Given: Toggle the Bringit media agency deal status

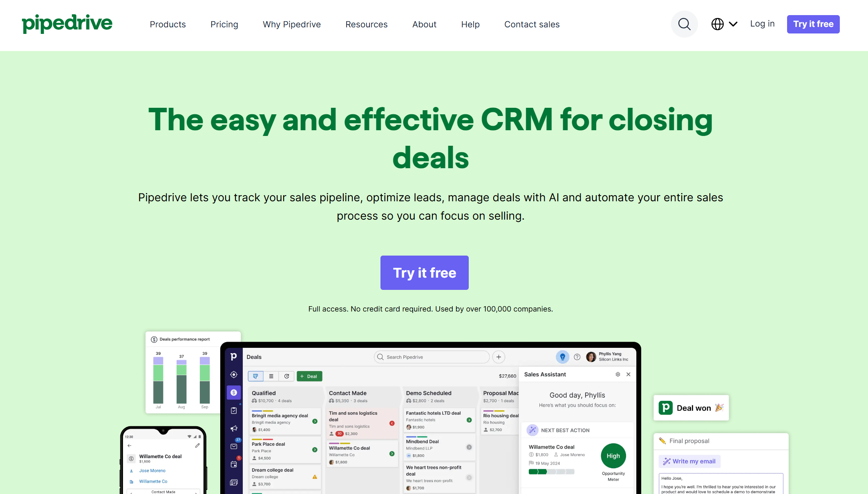Looking at the screenshot, I should point(315,421).
